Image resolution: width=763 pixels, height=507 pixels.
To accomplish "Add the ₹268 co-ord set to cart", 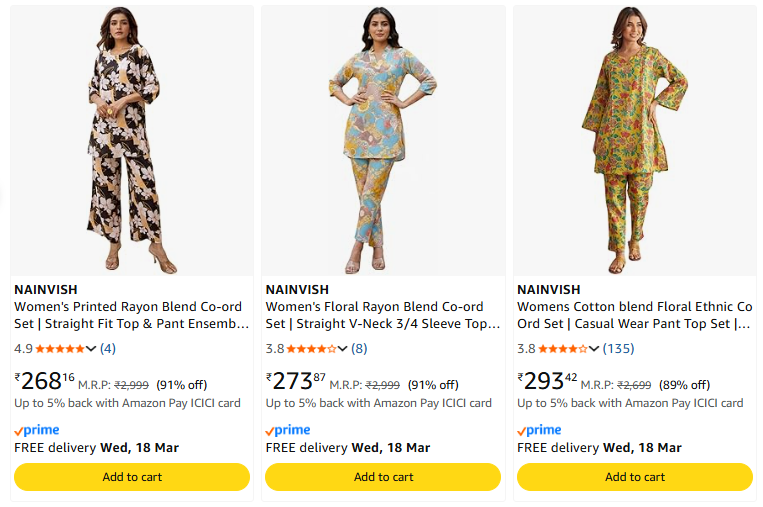I will pos(131,477).
